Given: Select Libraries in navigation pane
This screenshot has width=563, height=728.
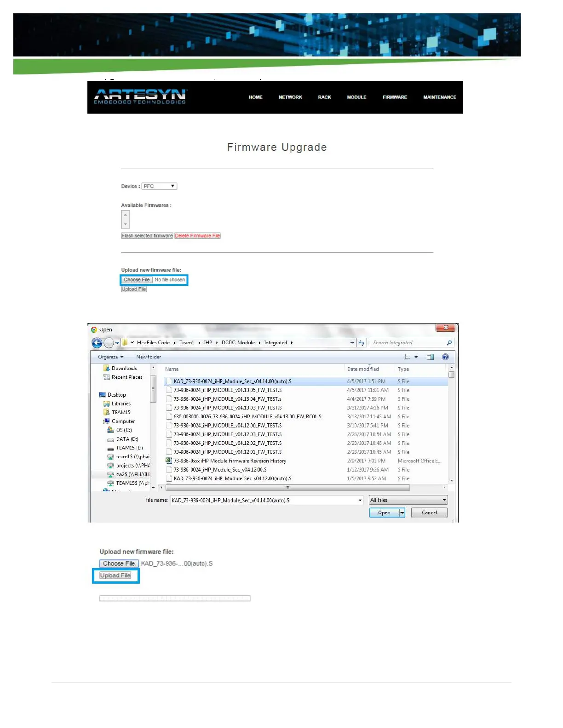Looking at the screenshot, I should click(117, 404).
